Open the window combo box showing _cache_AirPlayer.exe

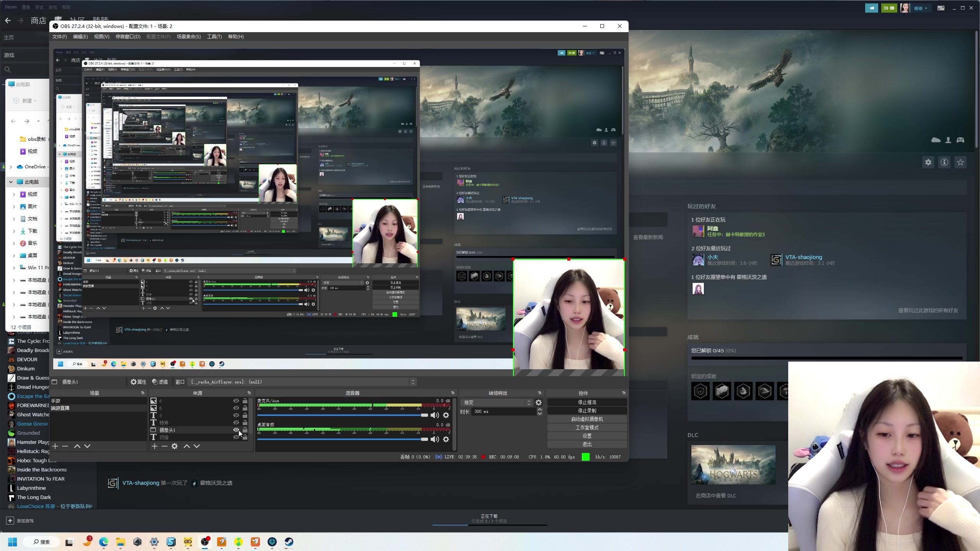(302, 382)
